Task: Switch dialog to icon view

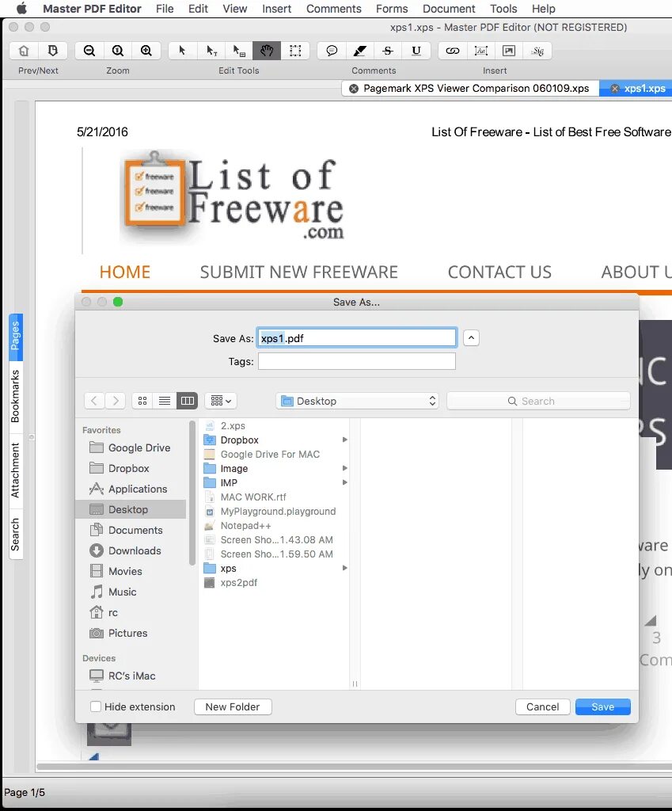Action: pos(142,401)
